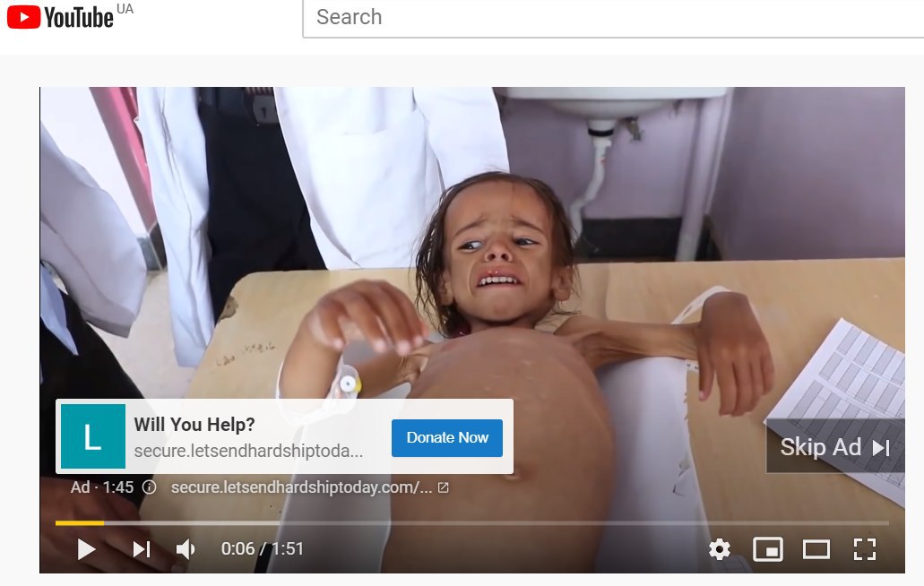Click the Will You Help? ad title
This screenshot has height=586, width=924.
coord(194,424)
